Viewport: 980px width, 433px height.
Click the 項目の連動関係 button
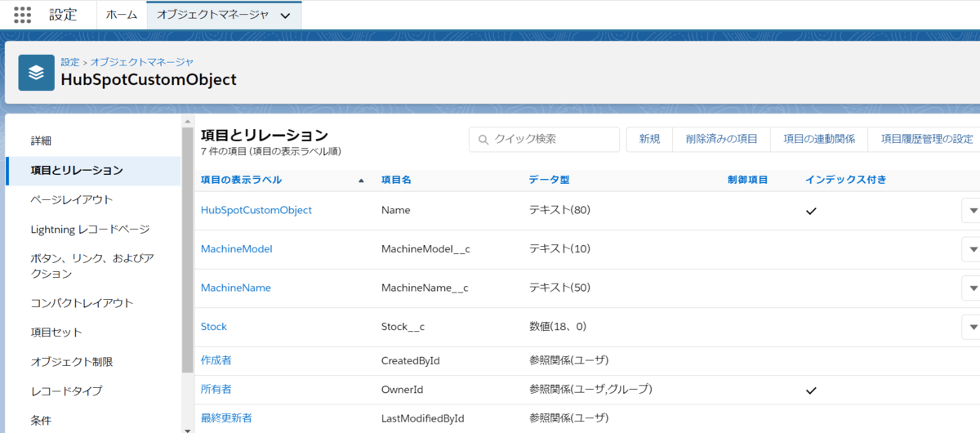[x=819, y=139]
